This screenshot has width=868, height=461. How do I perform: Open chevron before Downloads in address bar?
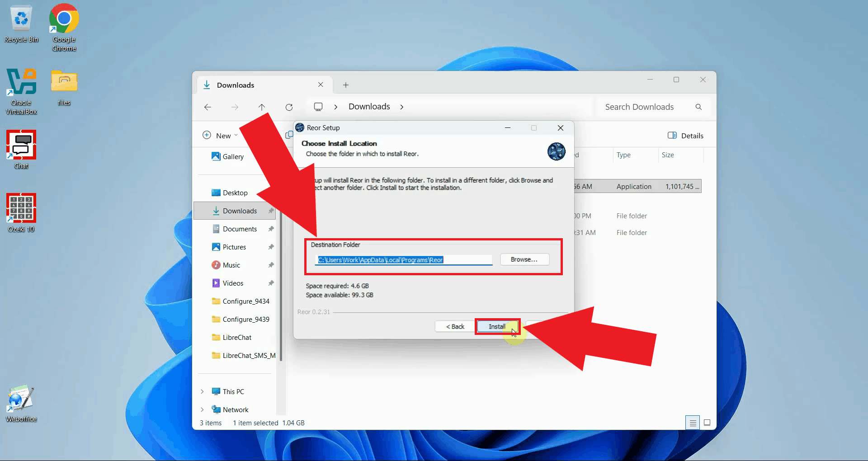coord(335,107)
